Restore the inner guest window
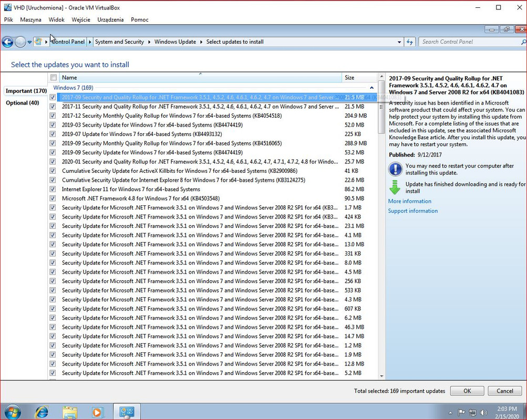 [506, 29]
